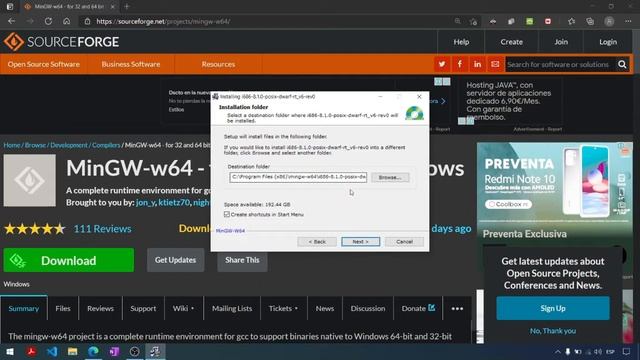Reload the page with the refresh icon

click(x=48, y=21)
